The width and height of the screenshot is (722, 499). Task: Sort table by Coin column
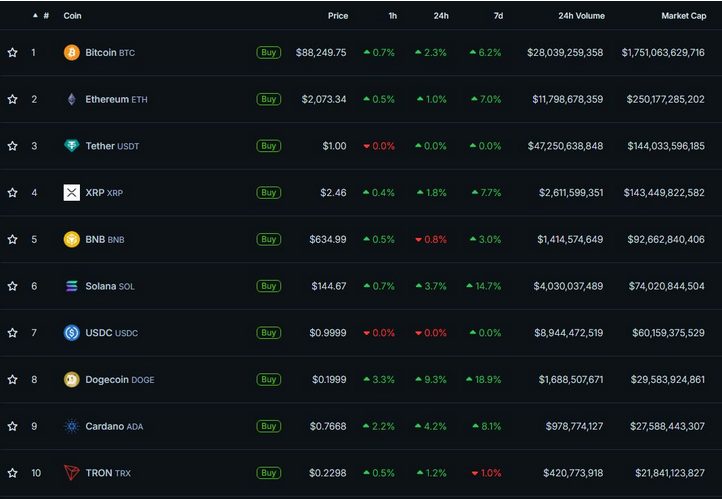(x=72, y=16)
